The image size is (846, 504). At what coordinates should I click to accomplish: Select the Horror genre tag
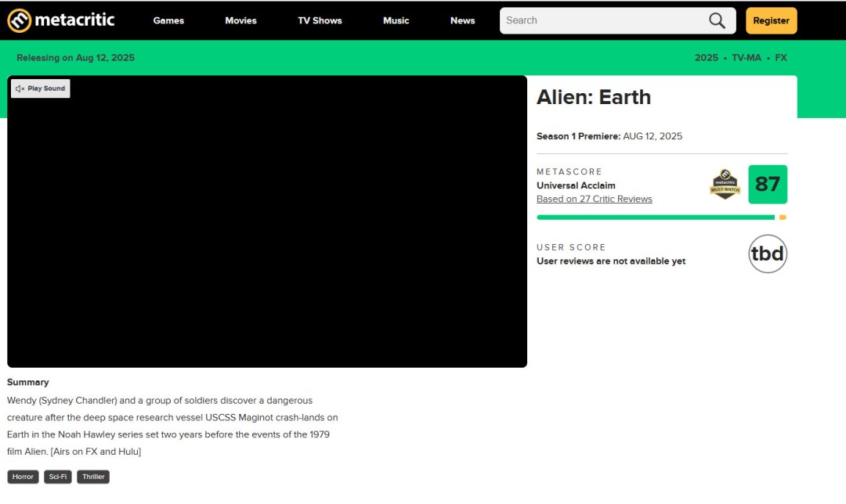pyautogui.click(x=23, y=477)
